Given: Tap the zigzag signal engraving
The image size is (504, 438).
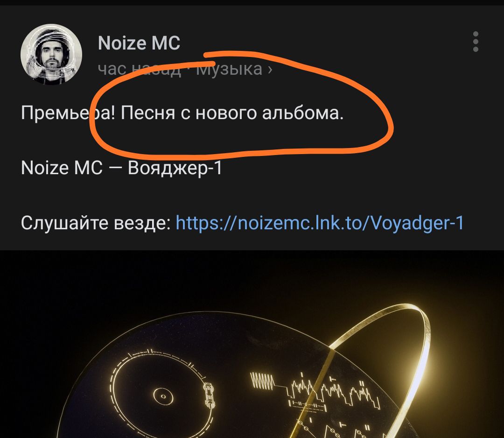Looking at the screenshot, I should (x=262, y=381).
